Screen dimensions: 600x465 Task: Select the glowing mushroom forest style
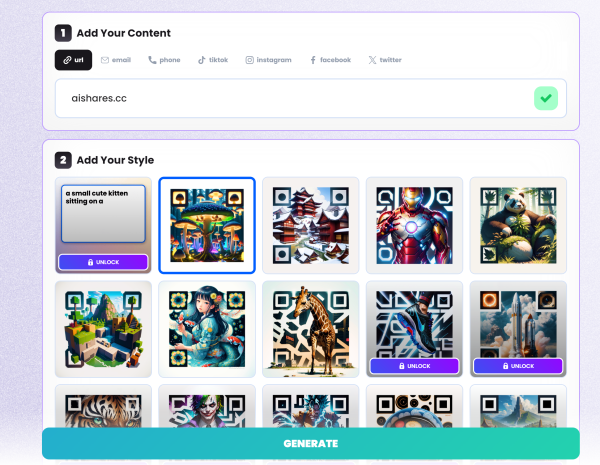[207, 225]
